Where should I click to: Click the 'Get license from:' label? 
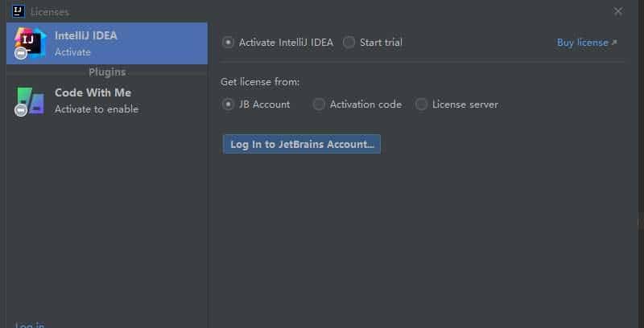coord(260,81)
